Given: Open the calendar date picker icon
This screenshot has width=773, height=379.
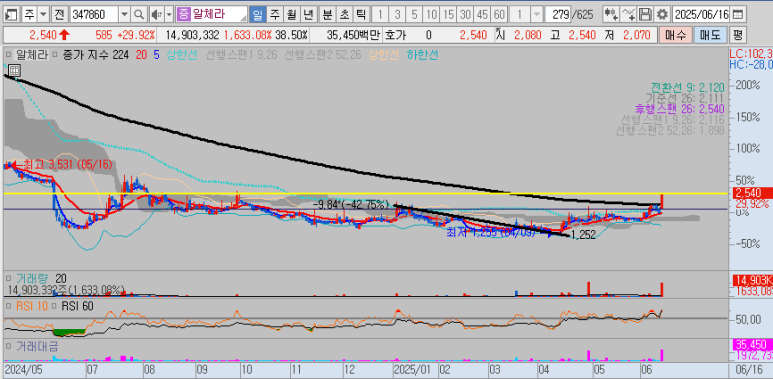Looking at the screenshot, I should pyautogui.click(x=738, y=14).
